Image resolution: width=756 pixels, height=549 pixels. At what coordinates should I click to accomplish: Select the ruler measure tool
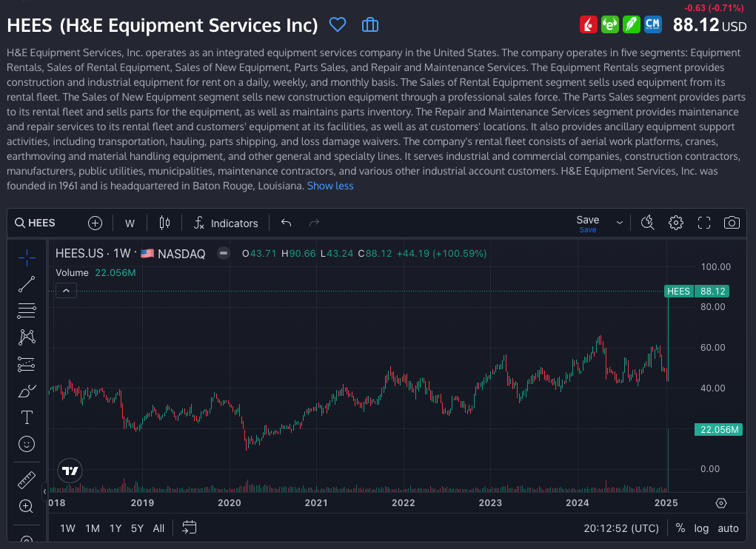pos(27,479)
